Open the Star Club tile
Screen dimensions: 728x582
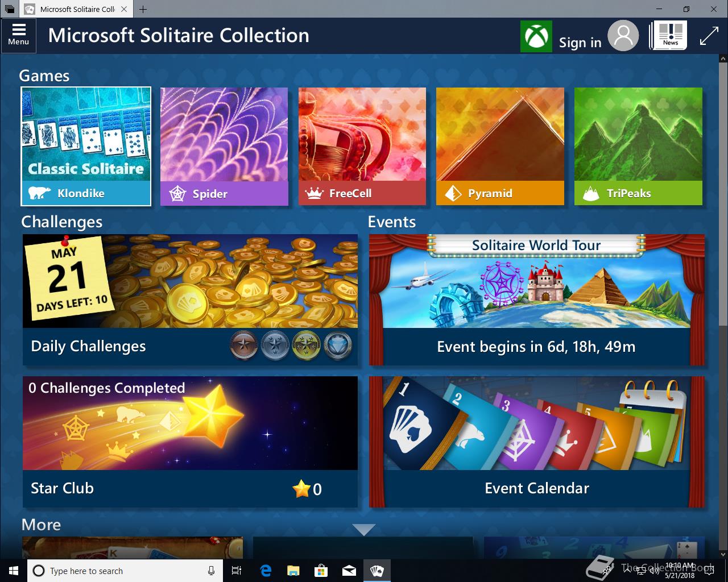click(190, 442)
